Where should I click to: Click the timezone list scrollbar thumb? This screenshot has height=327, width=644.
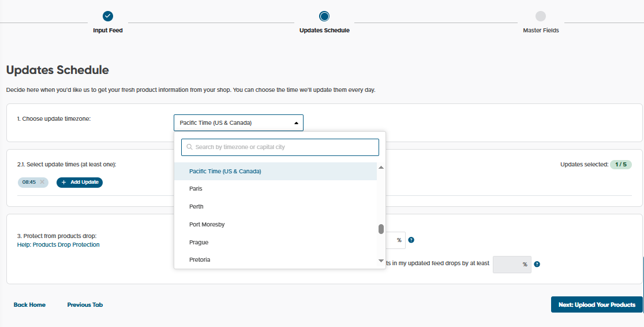(x=381, y=229)
